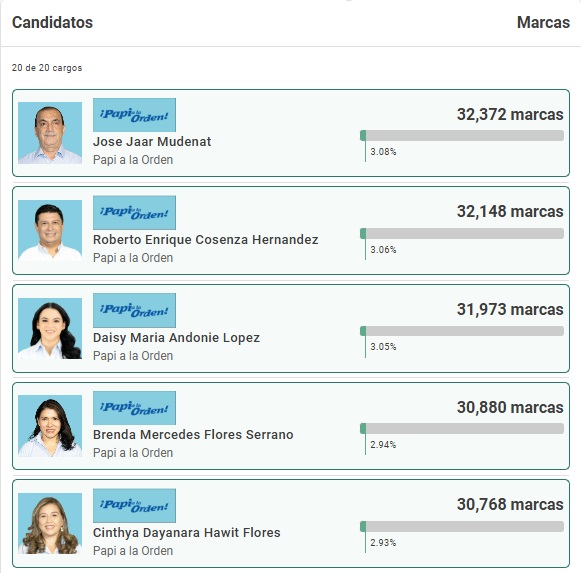The height and width of the screenshot is (573, 581).
Task: Click the 30,880 marcas count
Action: coord(510,407)
